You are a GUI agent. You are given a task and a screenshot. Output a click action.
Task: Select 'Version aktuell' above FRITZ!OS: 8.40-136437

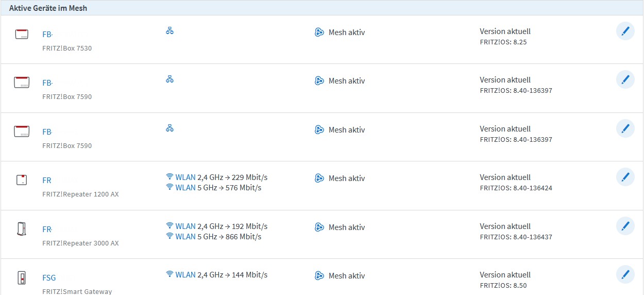[x=505, y=226]
